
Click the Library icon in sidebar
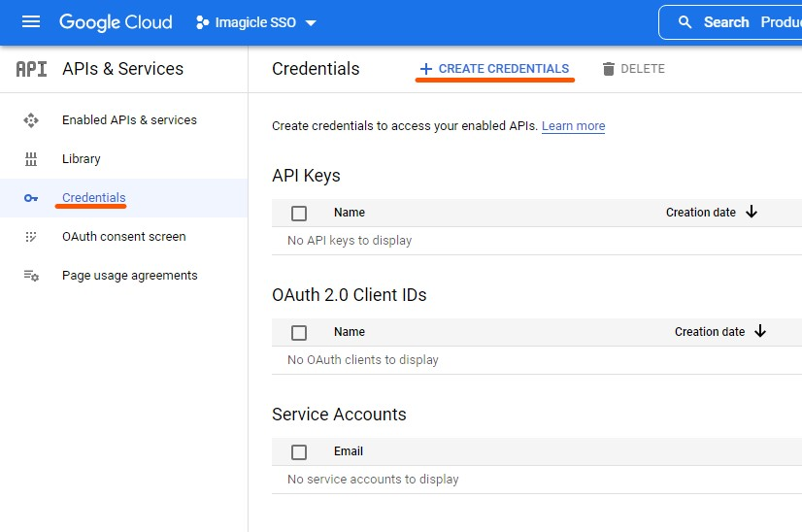pos(31,159)
